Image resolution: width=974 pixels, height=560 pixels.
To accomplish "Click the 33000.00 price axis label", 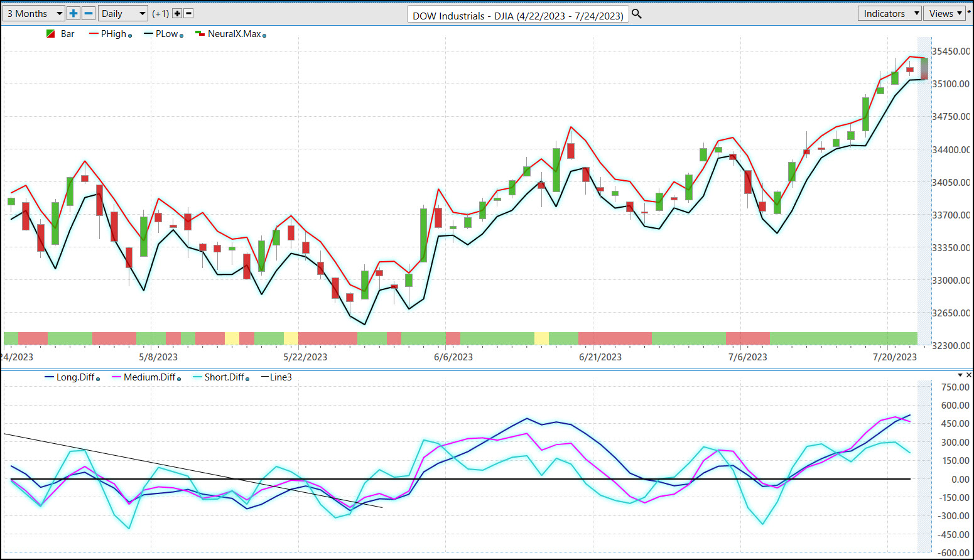I will click(951, 281).
